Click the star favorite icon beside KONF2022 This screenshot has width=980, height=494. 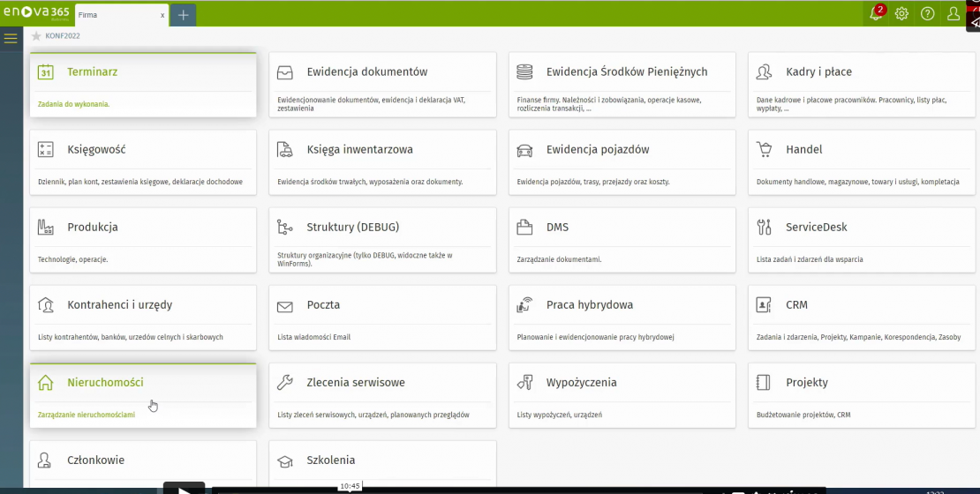[x=36, y=36]
